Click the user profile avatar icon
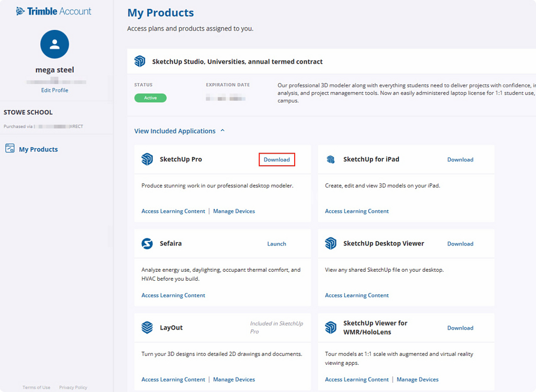This screenshot has width=536, height=392. (55, 44)
